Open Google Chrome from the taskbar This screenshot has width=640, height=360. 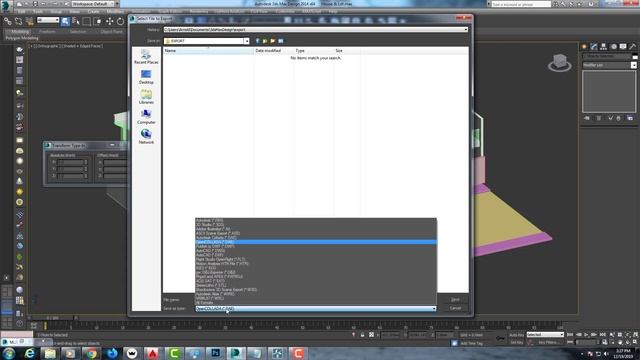[91, 353]
